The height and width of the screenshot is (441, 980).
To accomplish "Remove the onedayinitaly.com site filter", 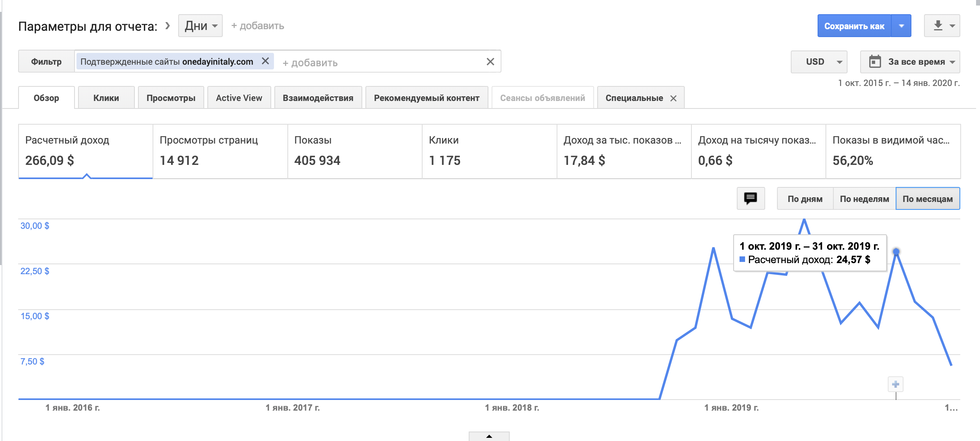I will coord(265,61).
